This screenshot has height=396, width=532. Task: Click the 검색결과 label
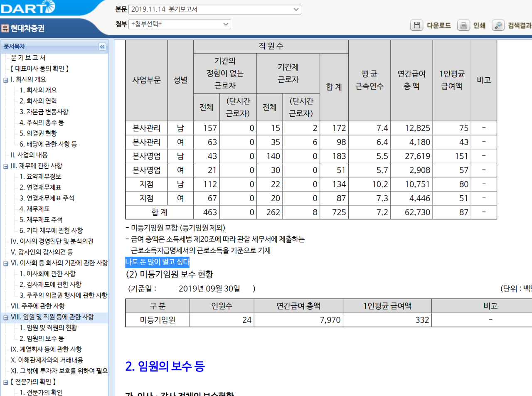[520, 25]
